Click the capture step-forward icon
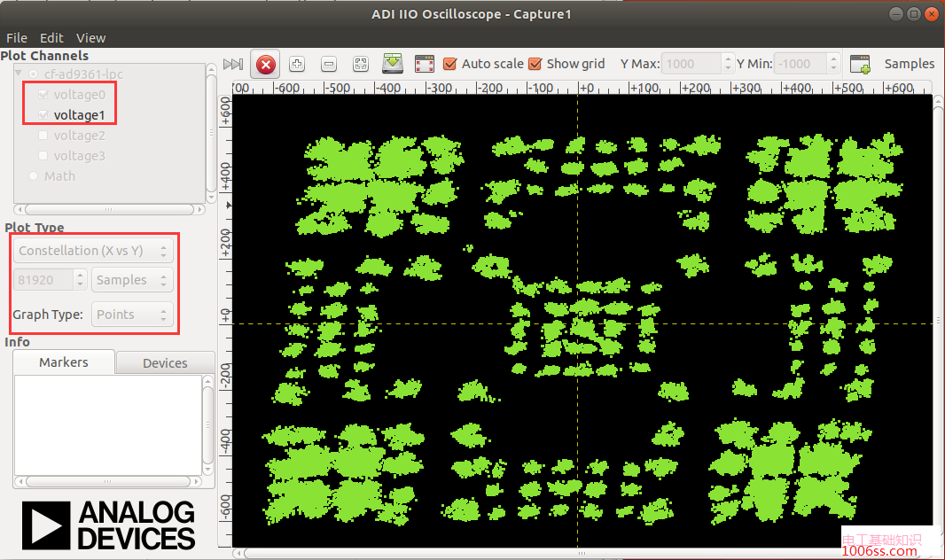The image size is (945, 560). coord(232,64)
